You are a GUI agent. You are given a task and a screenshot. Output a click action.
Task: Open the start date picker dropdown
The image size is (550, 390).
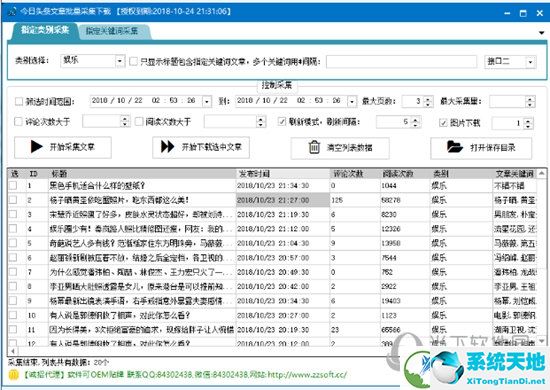click(207, 102)
